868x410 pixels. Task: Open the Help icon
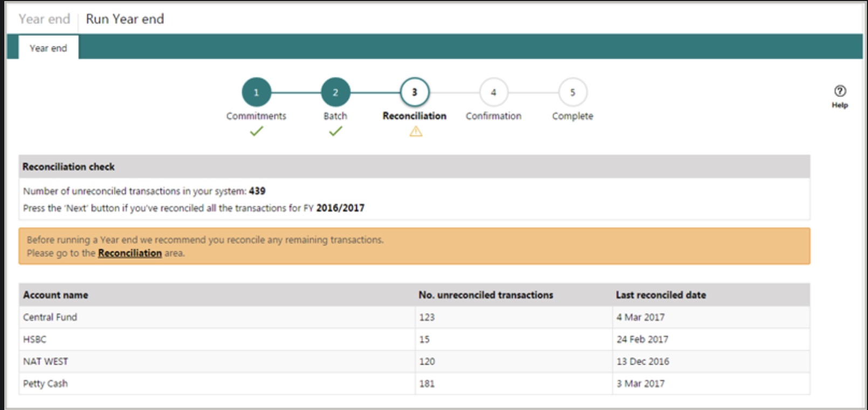coord(839,91)
